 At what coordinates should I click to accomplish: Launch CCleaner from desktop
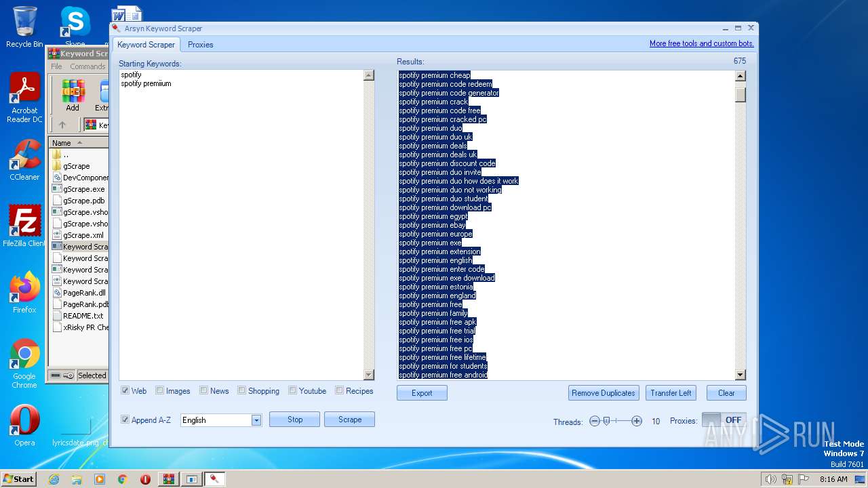(24, 160)
